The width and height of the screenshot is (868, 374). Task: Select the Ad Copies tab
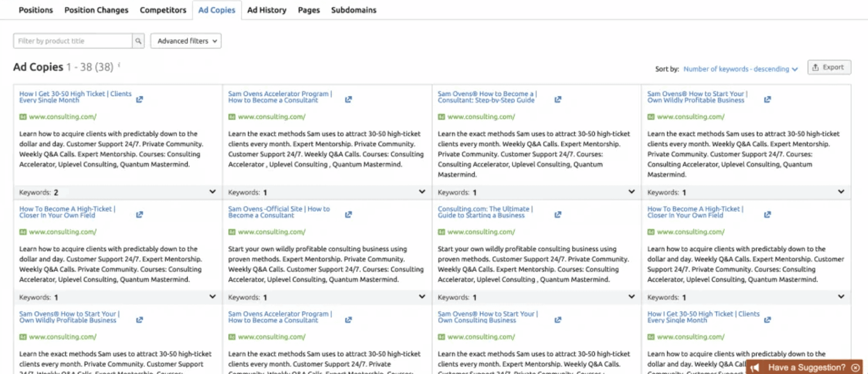tap(217, 10)
